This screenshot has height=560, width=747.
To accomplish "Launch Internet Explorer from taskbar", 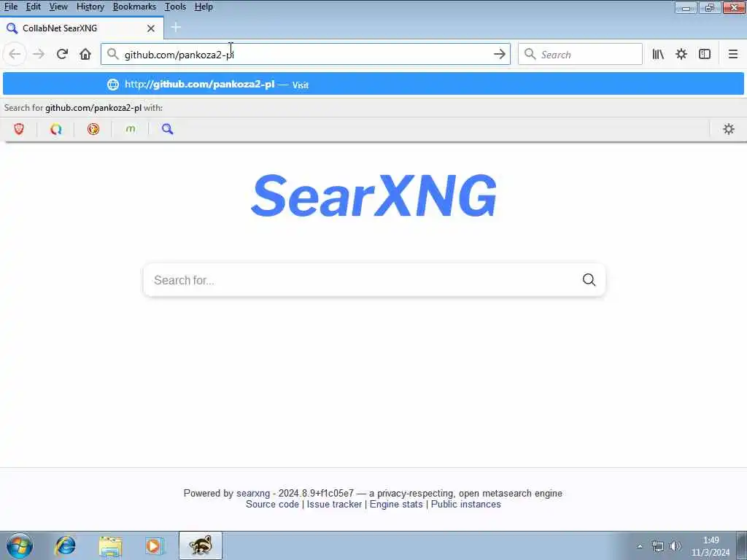I will point(65,545).
